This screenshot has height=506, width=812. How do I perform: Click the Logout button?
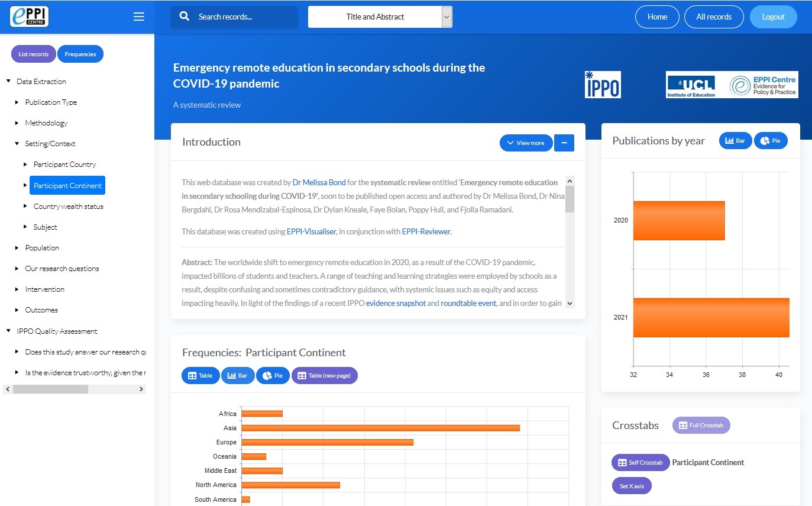pyautogui.click(x=773, y=17)
